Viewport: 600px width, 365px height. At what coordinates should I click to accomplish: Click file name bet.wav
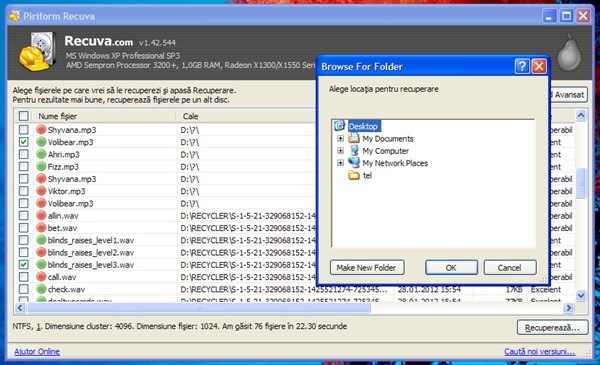62,228
